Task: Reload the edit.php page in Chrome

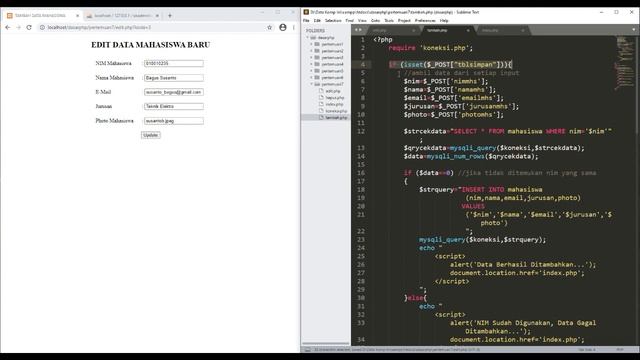Action: 29,27
